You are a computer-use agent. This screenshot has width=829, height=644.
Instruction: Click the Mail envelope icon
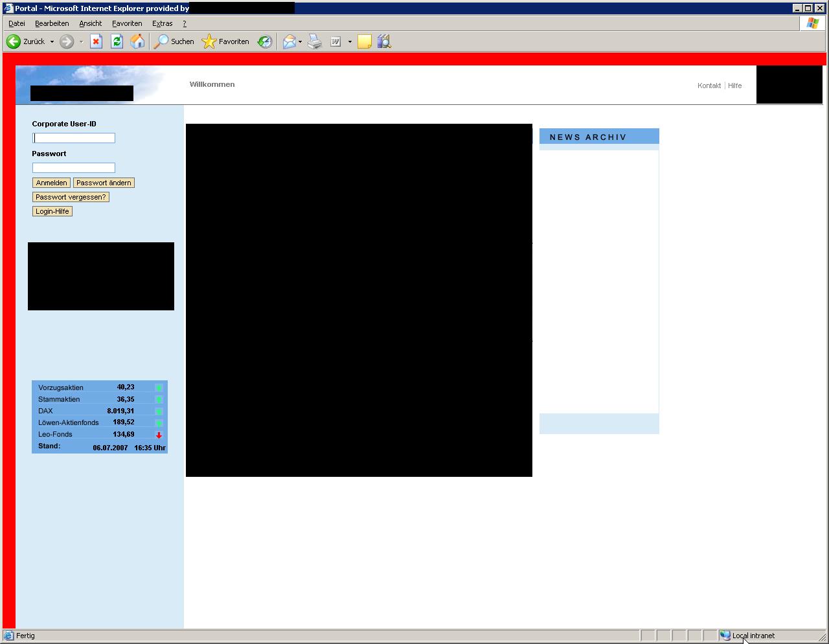(x=289, y=41)
